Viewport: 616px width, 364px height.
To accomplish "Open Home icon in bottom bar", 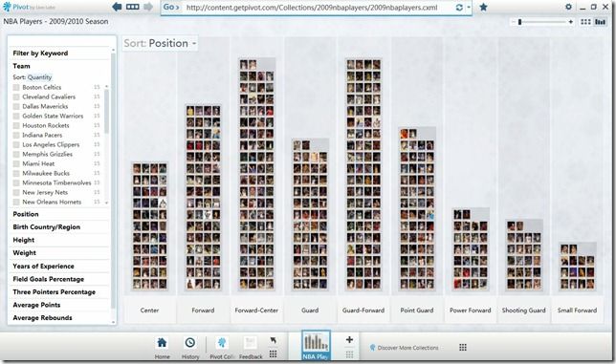I will tap(162, 343).
